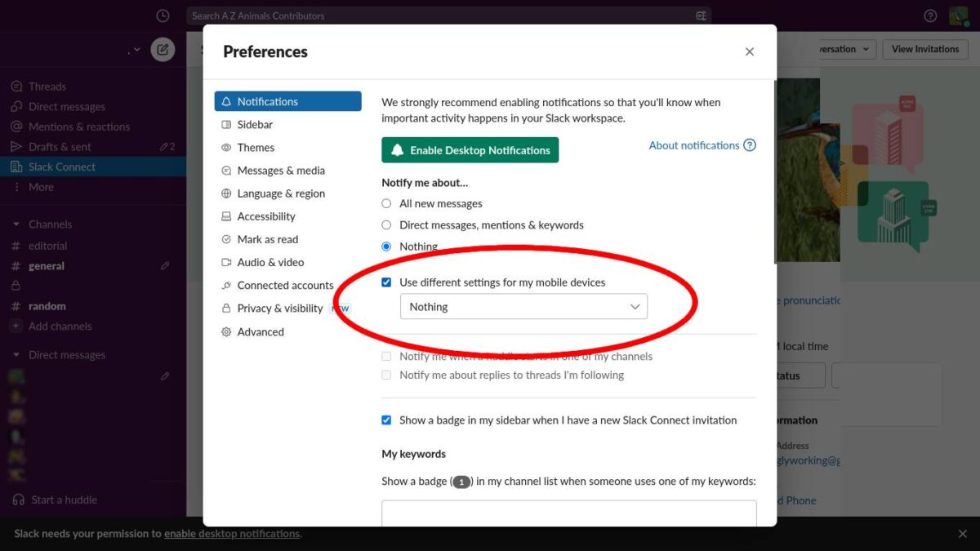The width and height of the screenshot is (980, 551).
Task: Open Notifications preferences tab
Action: [x=288, y=101]
